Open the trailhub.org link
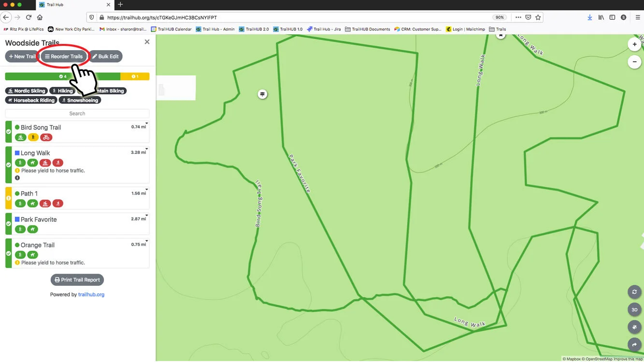This screenshot has height=362, width=644. point(91,294)
